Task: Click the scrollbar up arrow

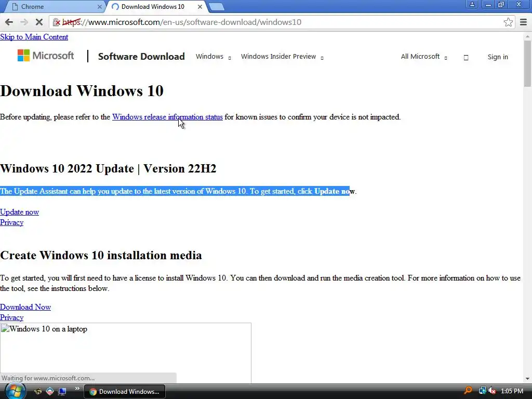Action: (x=527, y=36)
